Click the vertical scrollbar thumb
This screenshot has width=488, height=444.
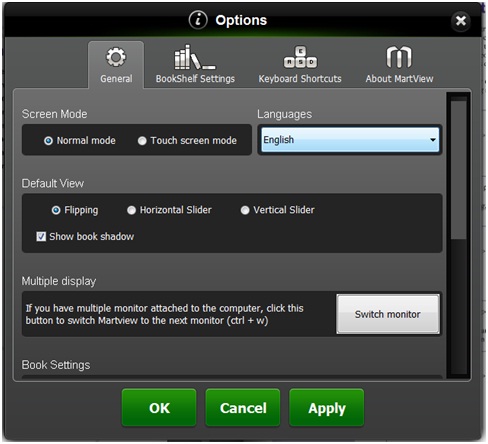(459, 169)
